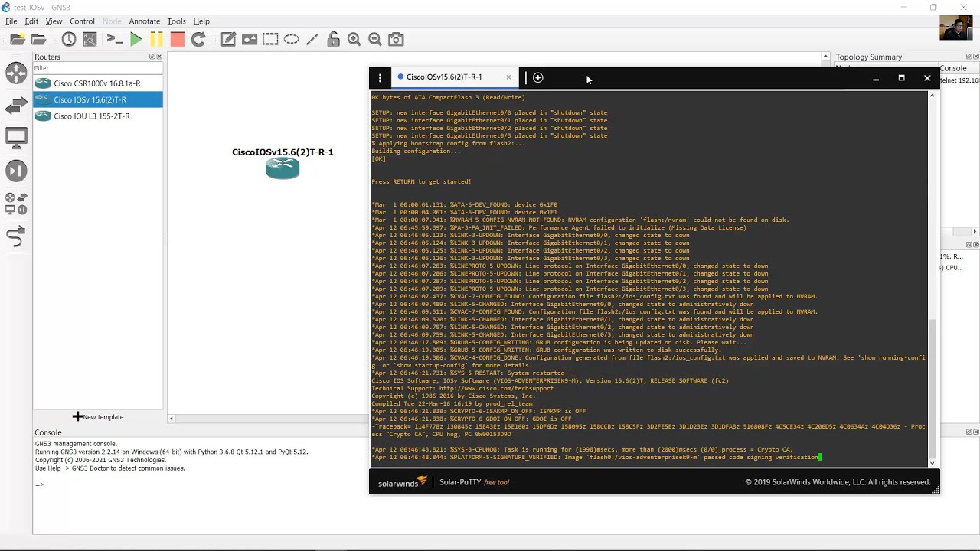Viewport: 980px width, 551px height.
Task: Float the Topology Summary panel
Action: coord(969,57)
